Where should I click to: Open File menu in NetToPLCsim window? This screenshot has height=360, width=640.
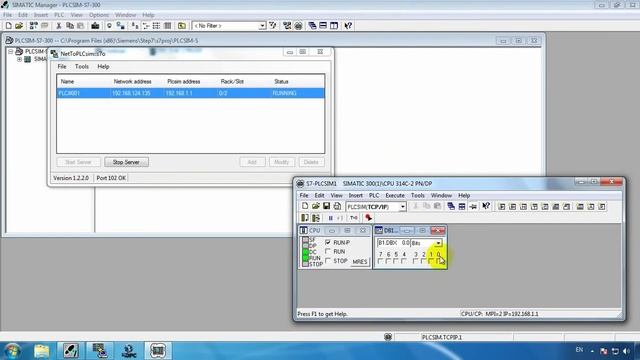pyautogui.click(x=62, y=67)
